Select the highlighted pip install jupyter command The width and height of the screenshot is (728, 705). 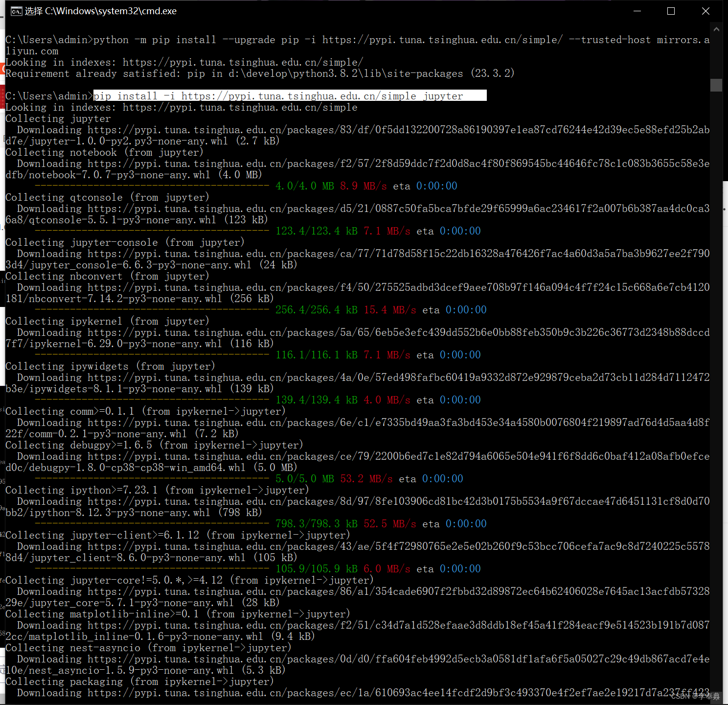pos(289,95)
